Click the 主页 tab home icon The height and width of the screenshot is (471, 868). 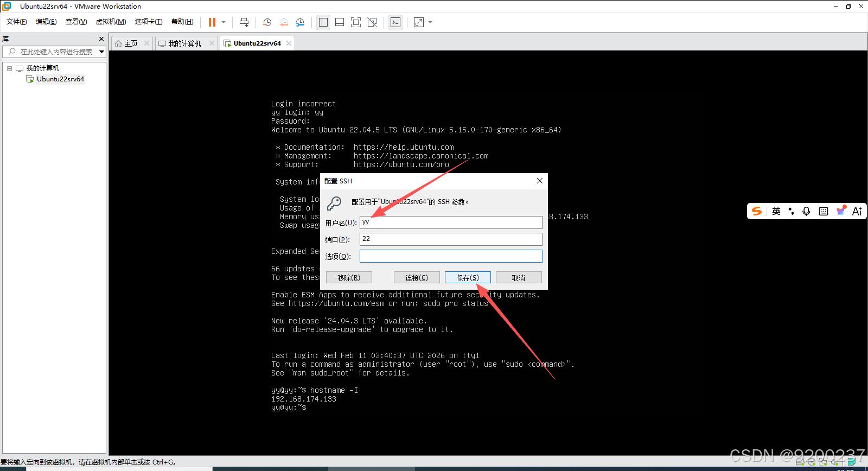(x=118, y=43)
